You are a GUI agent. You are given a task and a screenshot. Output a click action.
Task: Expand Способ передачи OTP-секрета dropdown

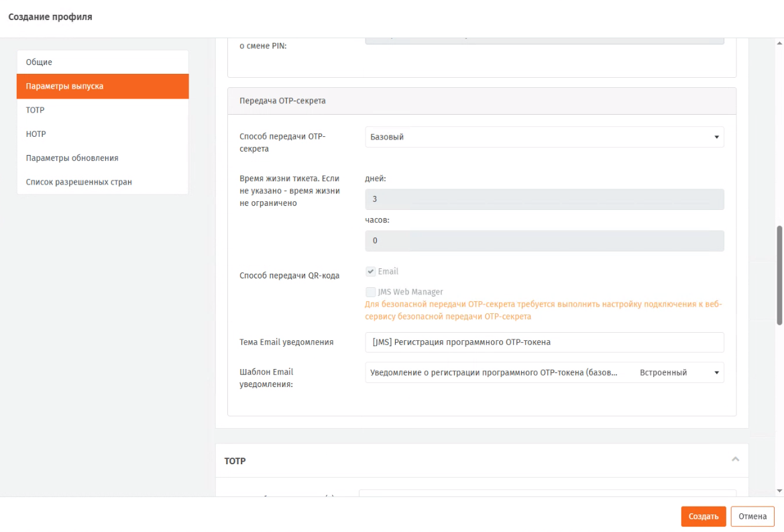[544, 138]
